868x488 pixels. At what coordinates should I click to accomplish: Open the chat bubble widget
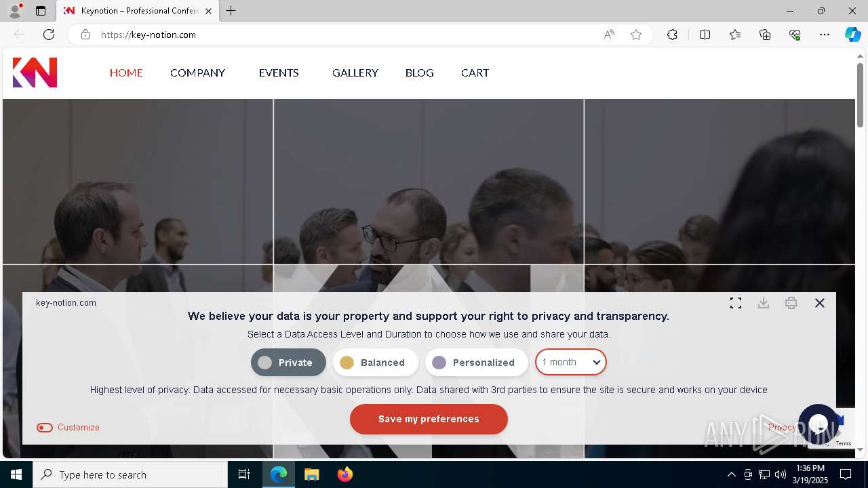(x=818, y=424)
